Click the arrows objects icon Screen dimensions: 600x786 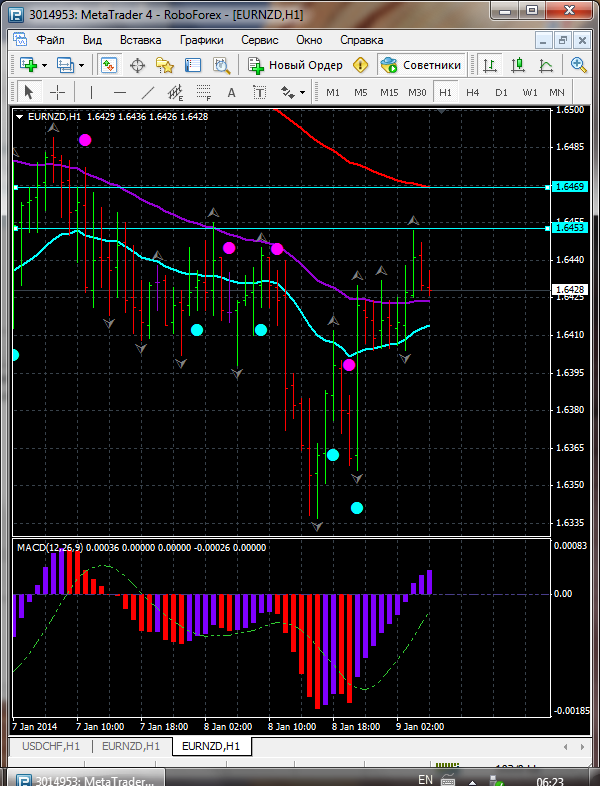(x=288, y=92)
